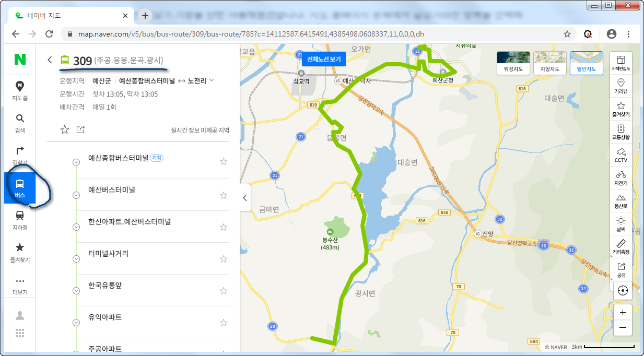
Task: Expand the 예산버스터미널 stop chevron
Action: [76, 195]
